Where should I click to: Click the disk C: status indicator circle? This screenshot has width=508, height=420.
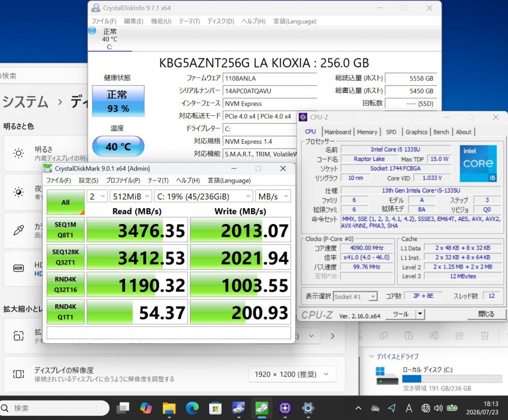coord(92,31)
